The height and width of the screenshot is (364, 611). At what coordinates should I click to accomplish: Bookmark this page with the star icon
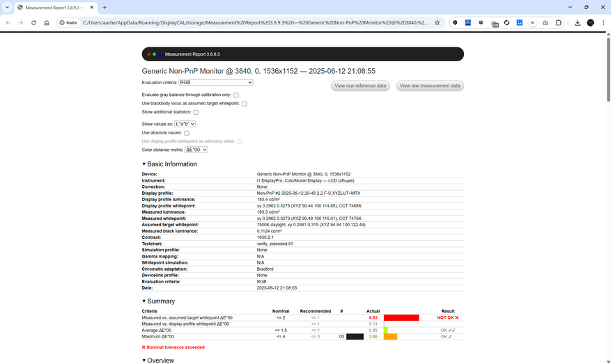pyautogui.click(x=438, y=22)
